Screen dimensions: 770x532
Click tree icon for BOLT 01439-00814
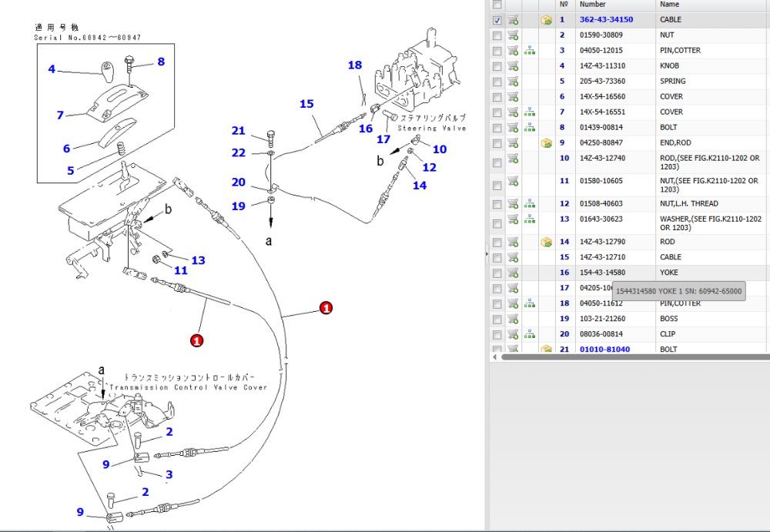click(x=530, y=127)
